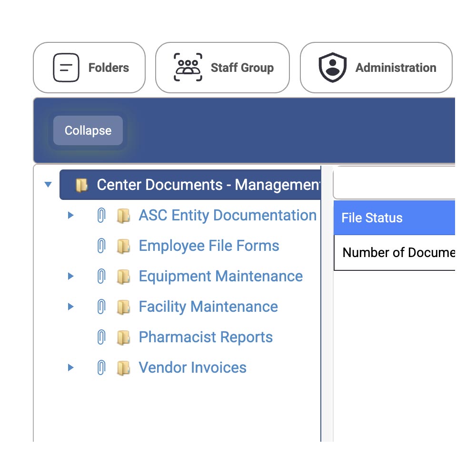
Task: Expand Equipment Maintenance folder
Action: coord(71,276)
